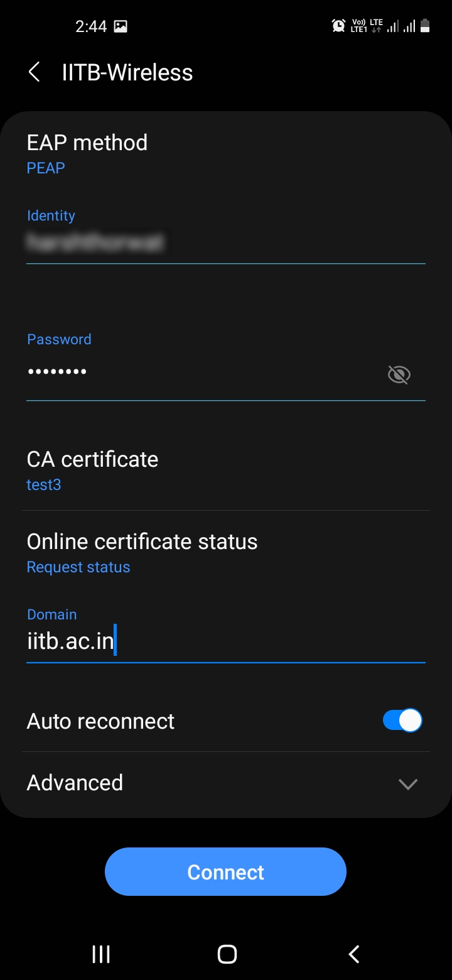
Task: Edit the Domain field containing iitb.ac.in
Action: pyautogui.click(x=226, y=642)
